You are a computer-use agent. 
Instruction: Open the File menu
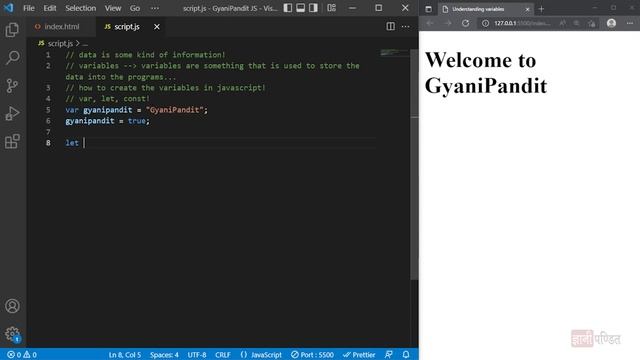(x=29, y=8)
